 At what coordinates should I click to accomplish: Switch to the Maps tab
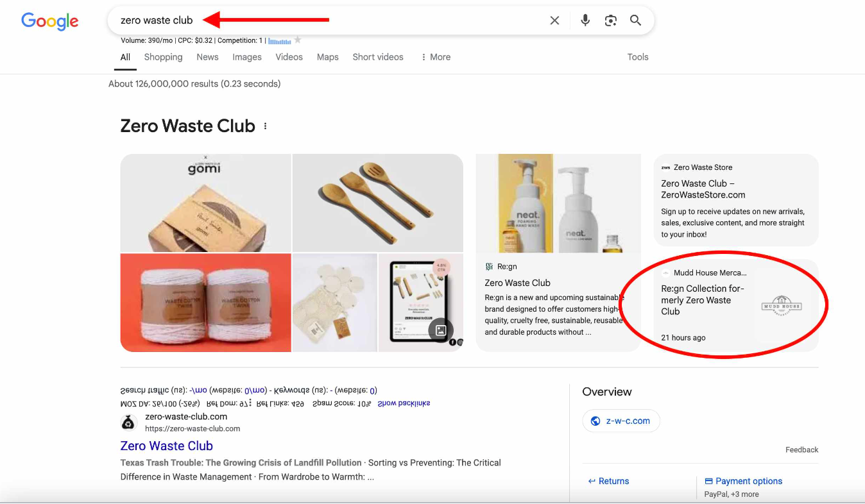[x=327, y=57]
